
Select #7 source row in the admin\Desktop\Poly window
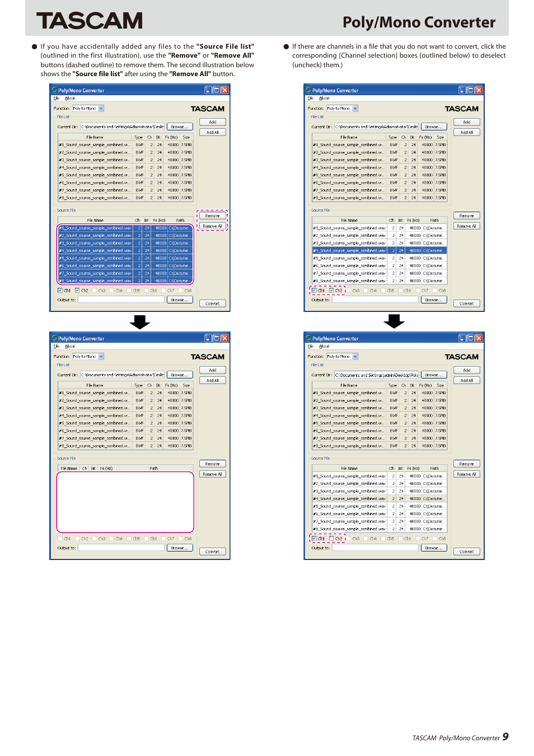click(x=380, y=521)
